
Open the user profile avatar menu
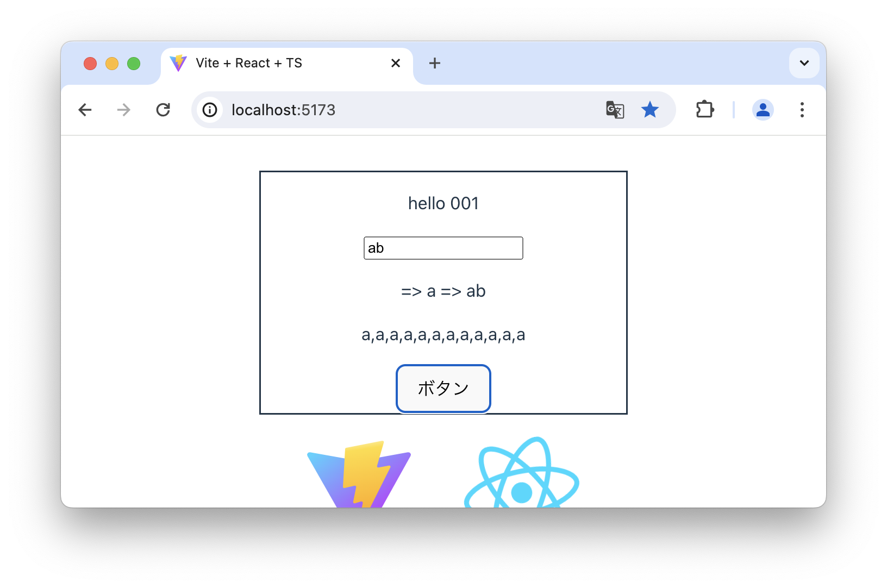763,110
